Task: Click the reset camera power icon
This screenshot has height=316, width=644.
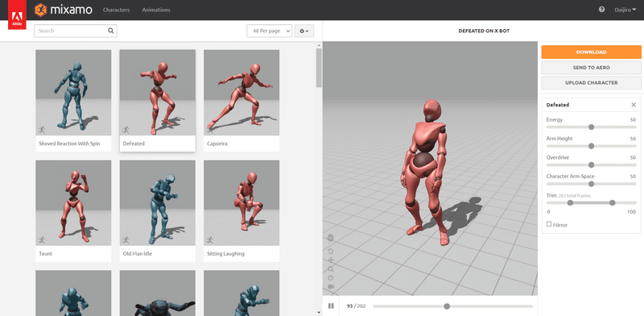Action: point(331,278)
